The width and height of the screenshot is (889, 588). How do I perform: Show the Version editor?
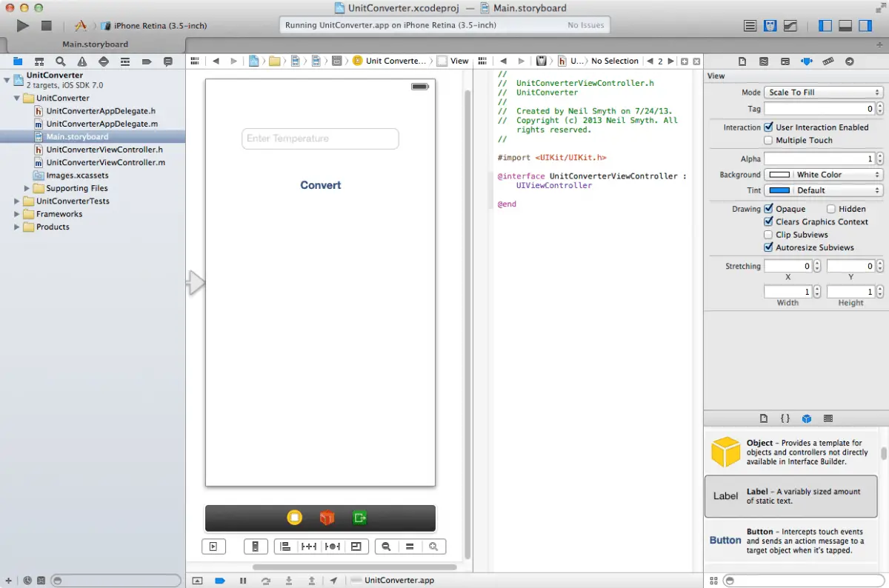coord(790,26)
